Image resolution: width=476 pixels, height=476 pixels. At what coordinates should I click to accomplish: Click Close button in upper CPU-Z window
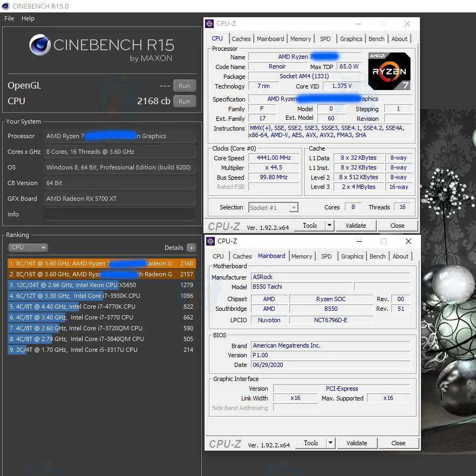(397, 226)
